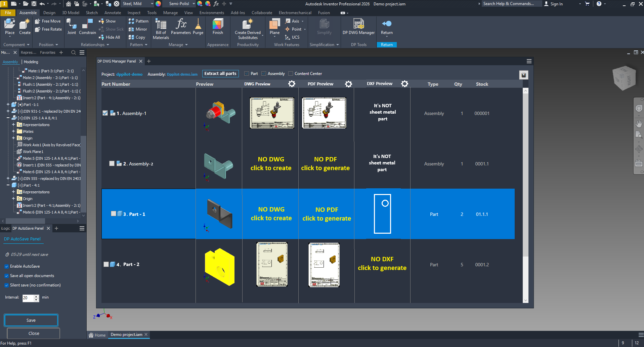Open the fx Parameters tool
The height and width of the screenshot is (347, 644).
pyautogui.click(x=181, y=27)
